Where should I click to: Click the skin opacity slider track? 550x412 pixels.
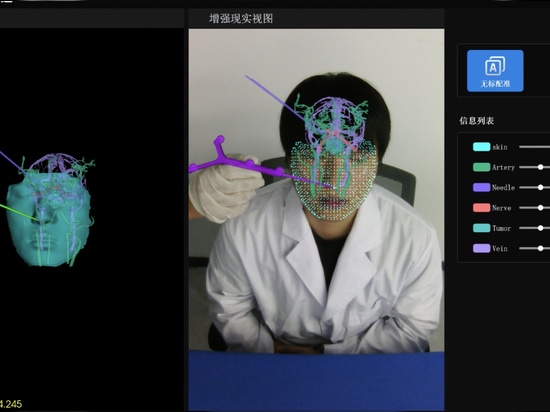[535, 147]
